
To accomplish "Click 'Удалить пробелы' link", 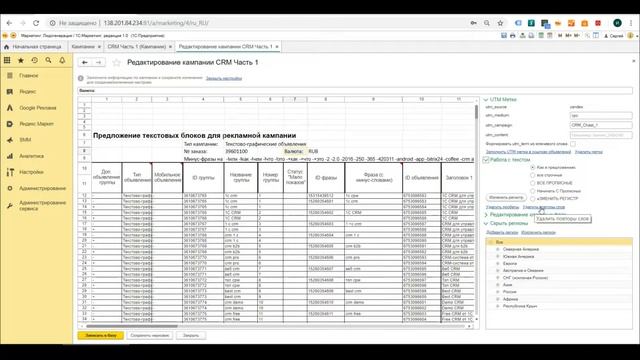I will pos(502,207).
